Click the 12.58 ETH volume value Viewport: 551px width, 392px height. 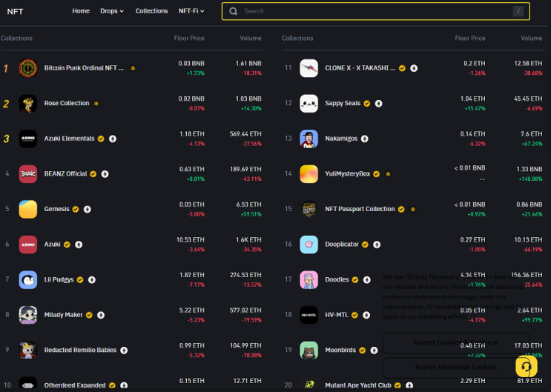tap(528, 64)
